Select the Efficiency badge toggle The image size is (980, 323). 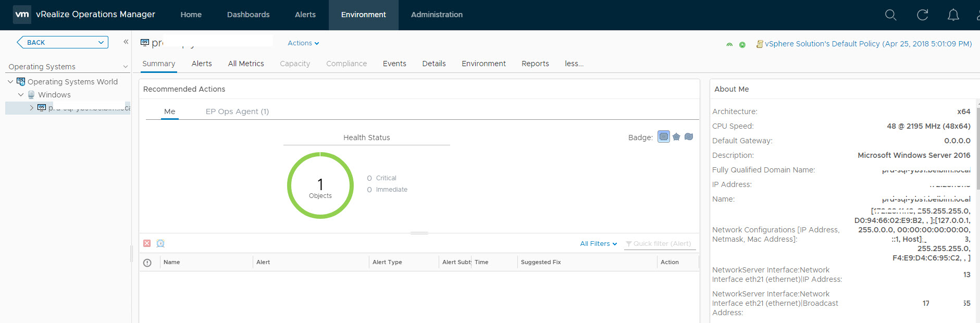[689, 137]
